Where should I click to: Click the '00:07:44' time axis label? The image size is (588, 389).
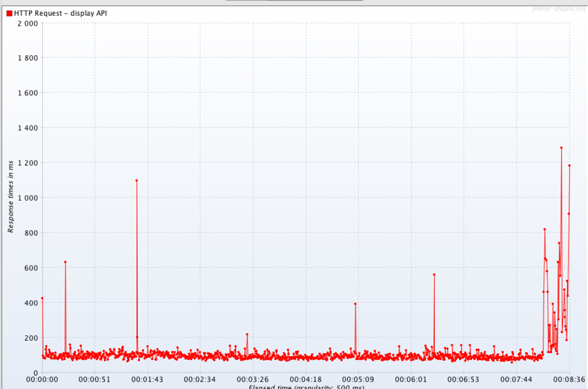click(516, 379)
